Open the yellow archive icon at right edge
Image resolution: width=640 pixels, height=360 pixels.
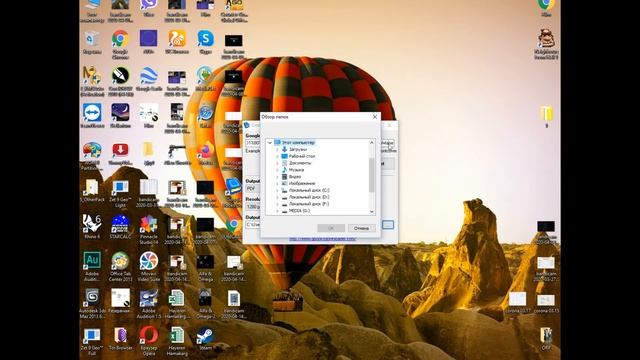click(x=546, y=116)
